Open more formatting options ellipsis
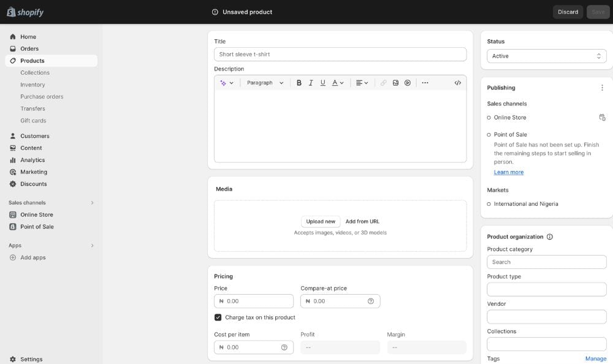 click(425, 83)
